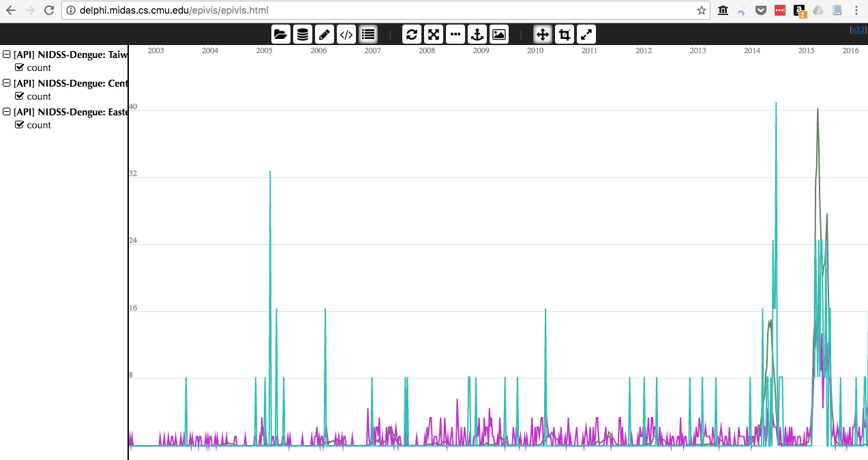The height and width of the screenshot is (460, 868).
Task: Uncheck count under NIDSS-Dengue: Taiw dataset
Action: (19, 68)
